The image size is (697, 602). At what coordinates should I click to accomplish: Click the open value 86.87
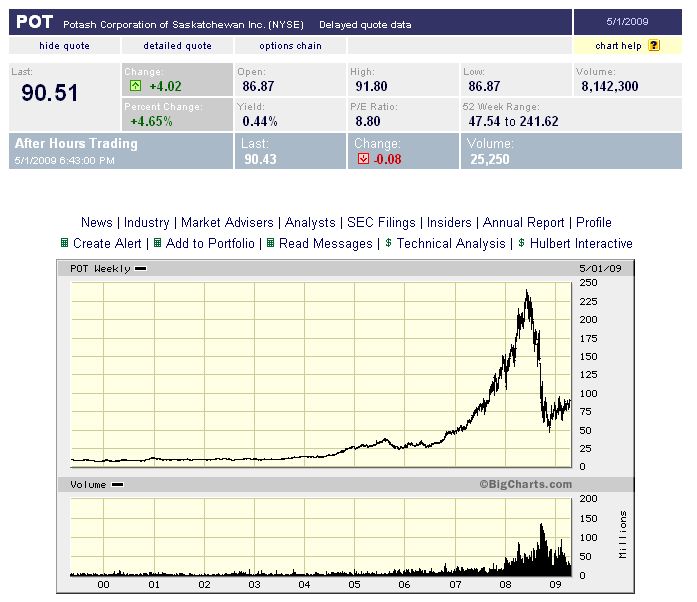pos(258,86)
